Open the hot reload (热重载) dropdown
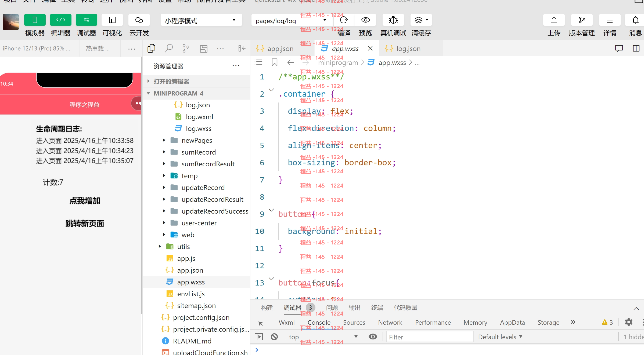 pos(98,49)
